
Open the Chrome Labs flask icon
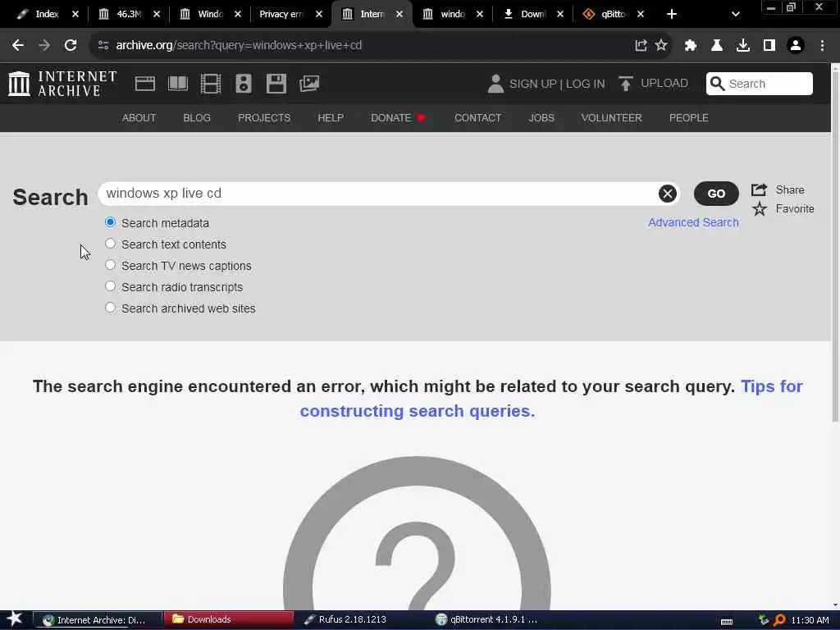point(717,46)
